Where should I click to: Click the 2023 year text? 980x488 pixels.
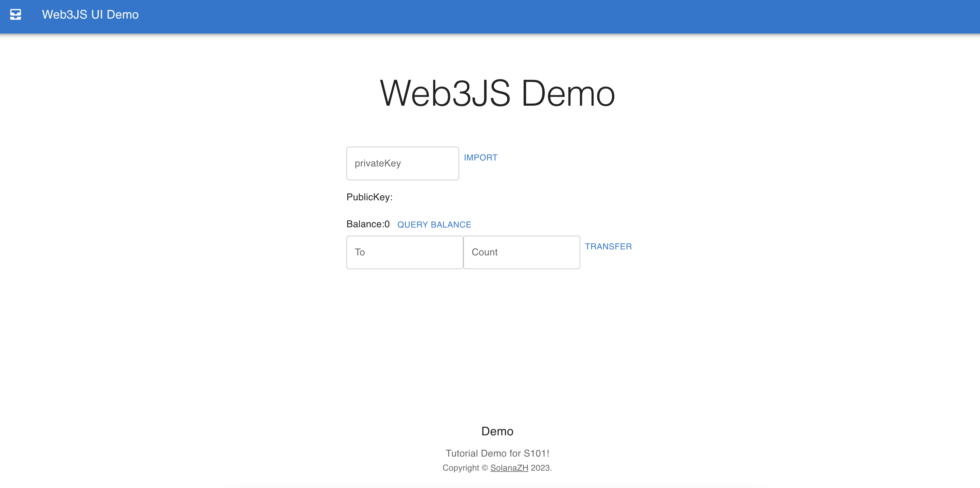pos(540,468)
